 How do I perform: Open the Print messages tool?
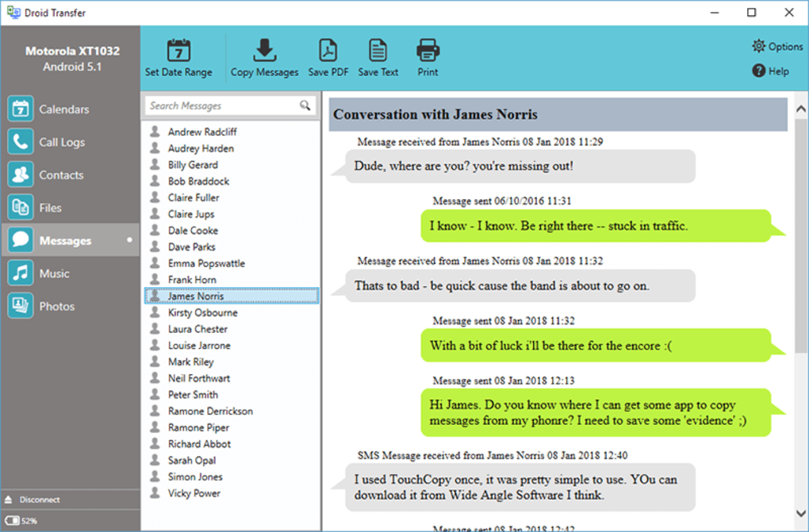tap(428, 55)
